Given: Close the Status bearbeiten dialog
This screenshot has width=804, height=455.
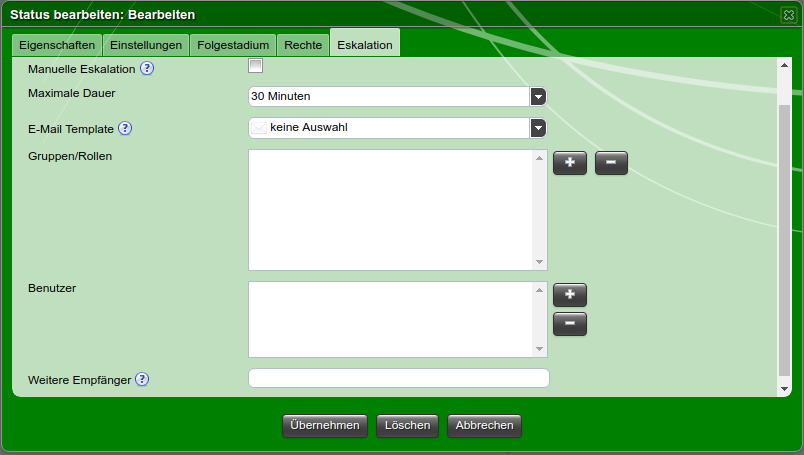Looking at the screenshot, I should (x=789, y=15).
